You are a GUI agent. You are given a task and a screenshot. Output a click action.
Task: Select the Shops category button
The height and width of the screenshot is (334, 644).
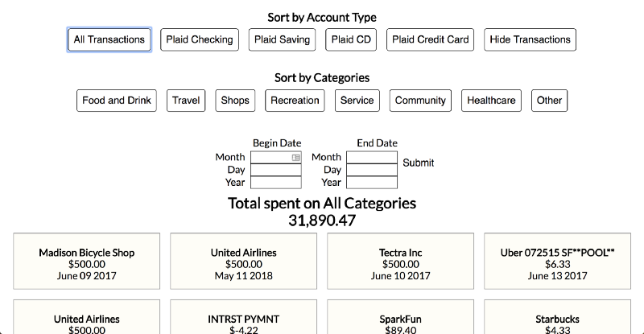click(x=235, y=101)
